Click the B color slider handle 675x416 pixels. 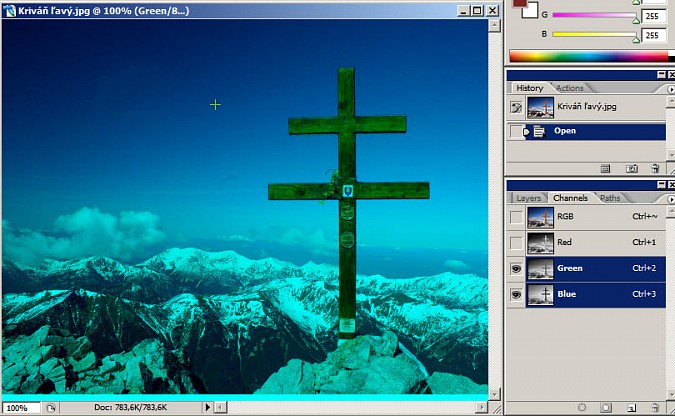click(x=636, y=39)
